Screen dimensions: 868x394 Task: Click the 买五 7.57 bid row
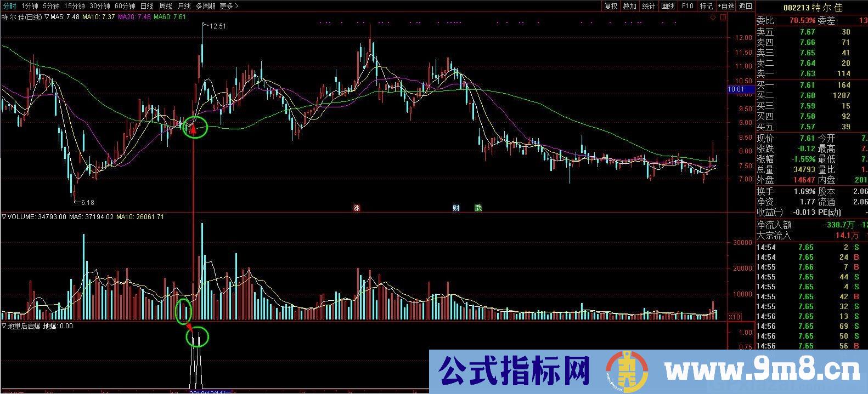tap(811, 127)
